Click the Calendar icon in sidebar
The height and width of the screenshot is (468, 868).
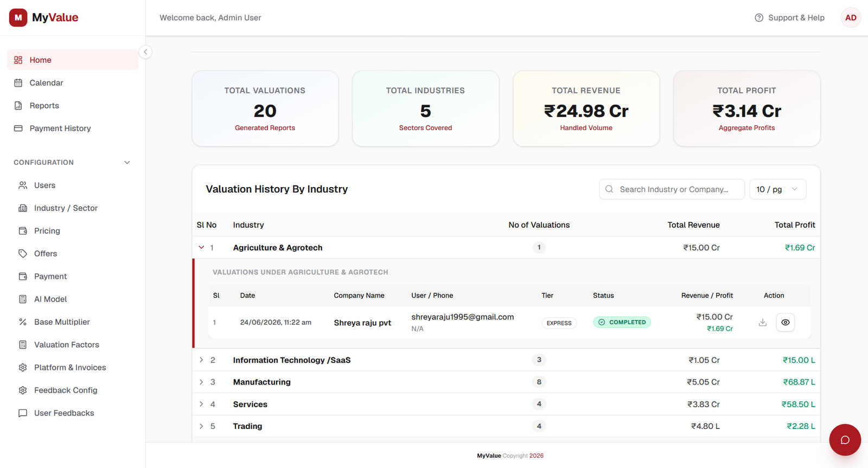[x=18, y=82]
